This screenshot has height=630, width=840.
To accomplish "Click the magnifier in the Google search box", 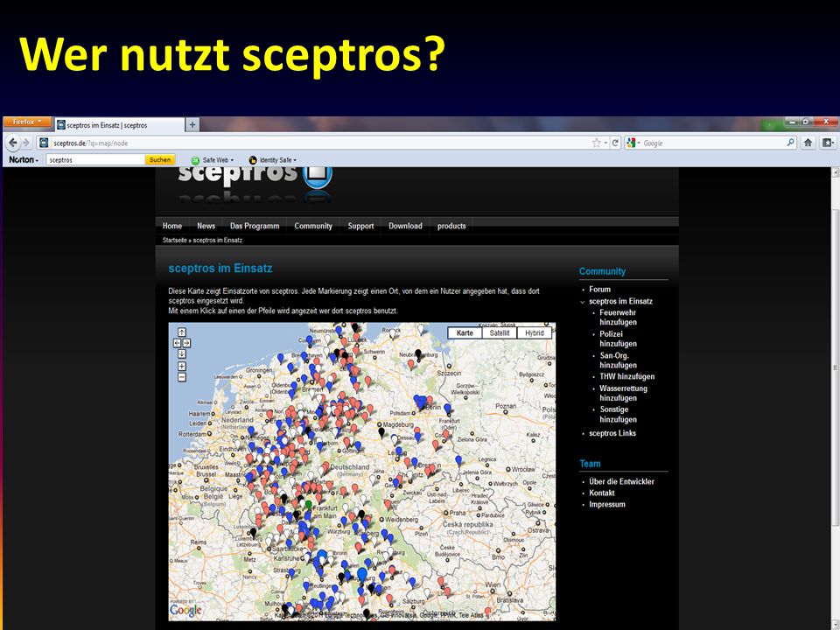I will 790,143.
